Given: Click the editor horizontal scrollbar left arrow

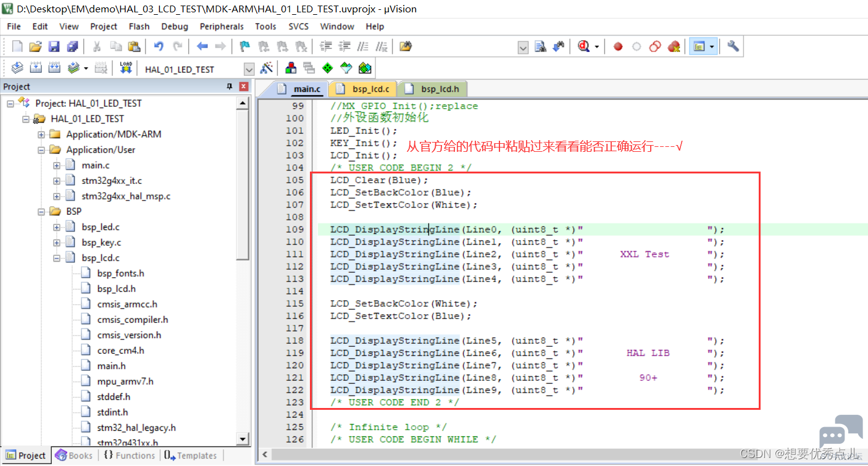Looking at the screenshot, I should 264,456.
